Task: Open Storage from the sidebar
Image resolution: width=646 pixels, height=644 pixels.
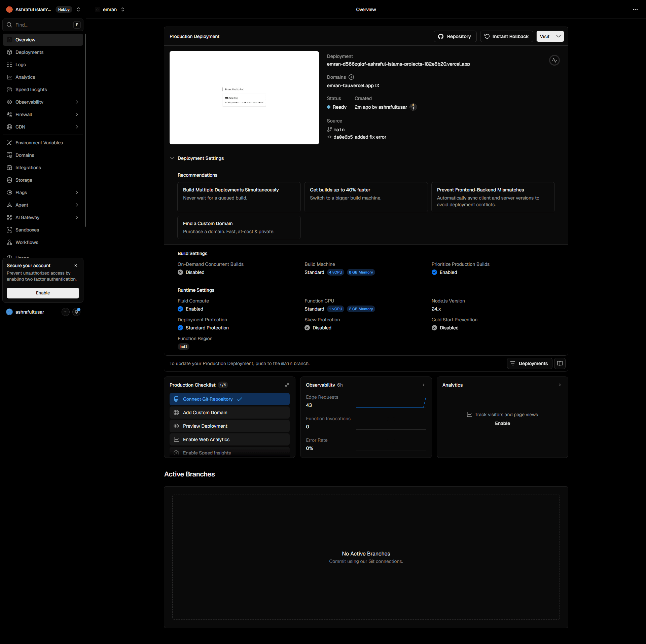Action: point(43,180)
